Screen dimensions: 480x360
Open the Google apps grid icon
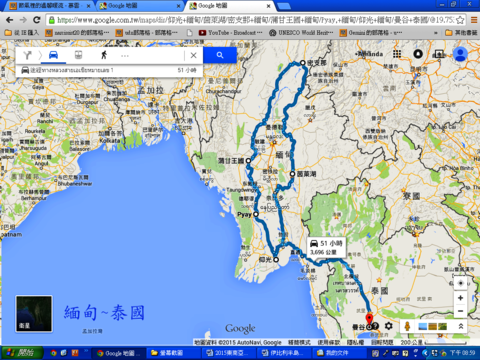(397, 54)
